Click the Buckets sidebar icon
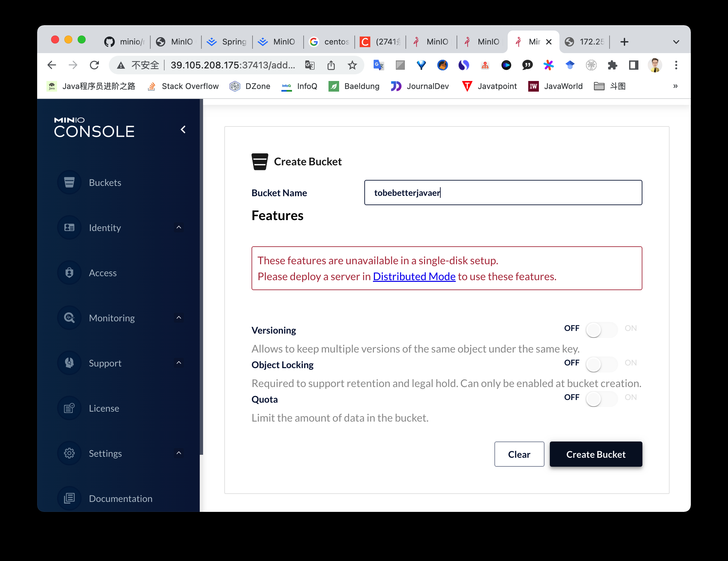The width and height of the screenshot is (728, 561). tap(69, 183)
